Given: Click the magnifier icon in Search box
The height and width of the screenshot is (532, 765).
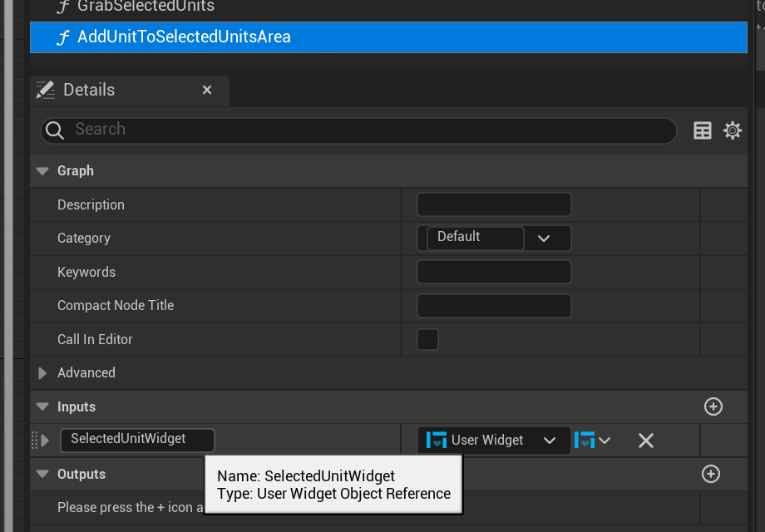Looking at the screenshot, I should coord(56,131).
